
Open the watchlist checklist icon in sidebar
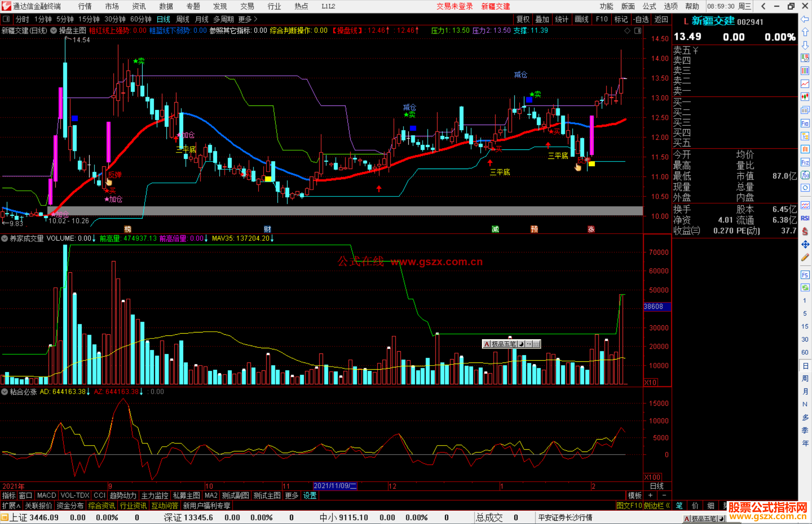coord(805,58)
